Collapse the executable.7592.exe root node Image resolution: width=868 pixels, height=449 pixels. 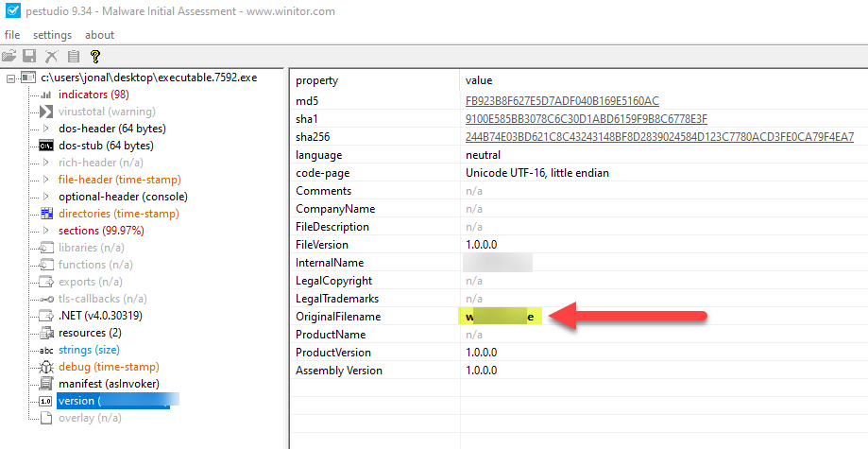(11, 78)
